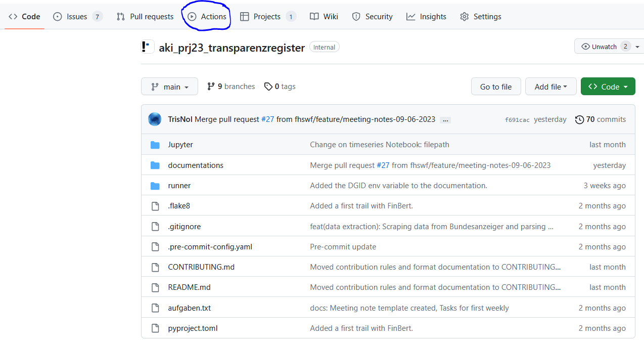Click the Jupyter folder icon
This screenshot has height=344, width=644.
155,145
